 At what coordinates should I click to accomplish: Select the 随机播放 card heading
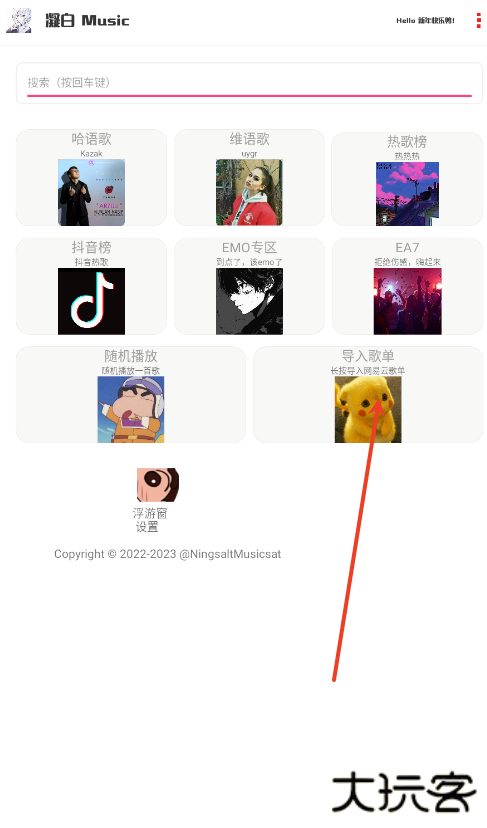click(x=131, y=355)
